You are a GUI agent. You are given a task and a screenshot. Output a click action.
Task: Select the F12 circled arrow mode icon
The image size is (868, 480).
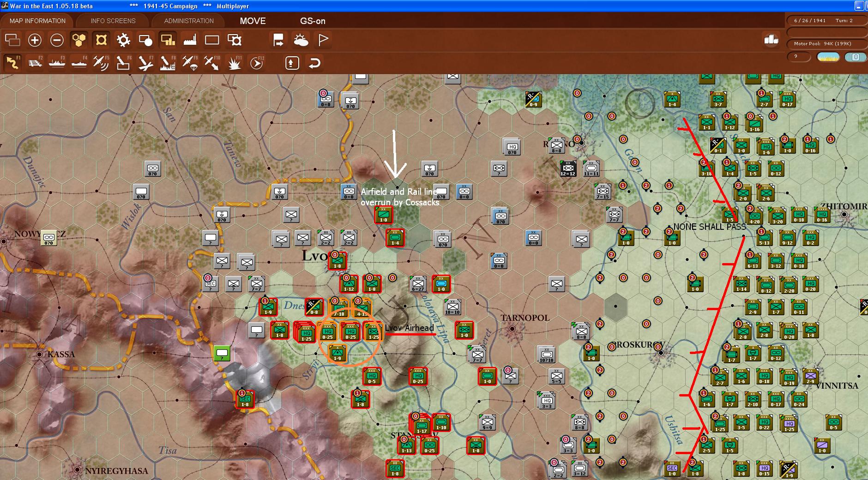tap(256, 63)
